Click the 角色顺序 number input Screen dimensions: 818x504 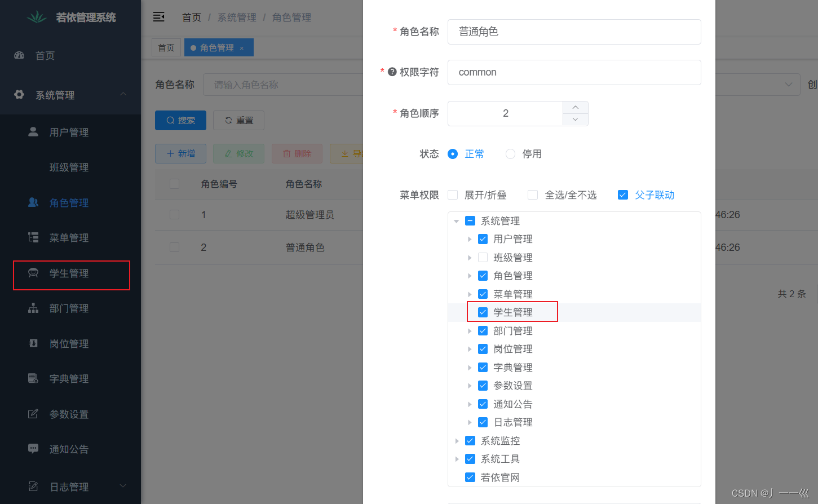click(x=506, y=113)
